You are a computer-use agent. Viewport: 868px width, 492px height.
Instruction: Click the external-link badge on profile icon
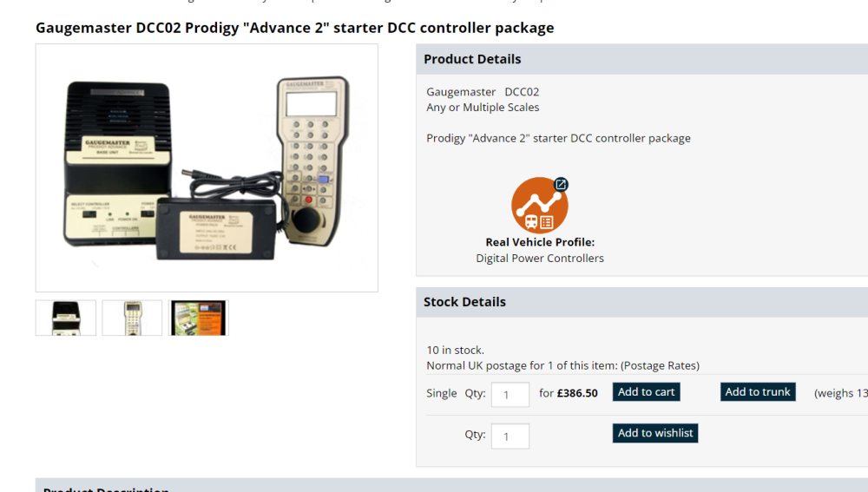pyautogui.click(x=562, y=184)
